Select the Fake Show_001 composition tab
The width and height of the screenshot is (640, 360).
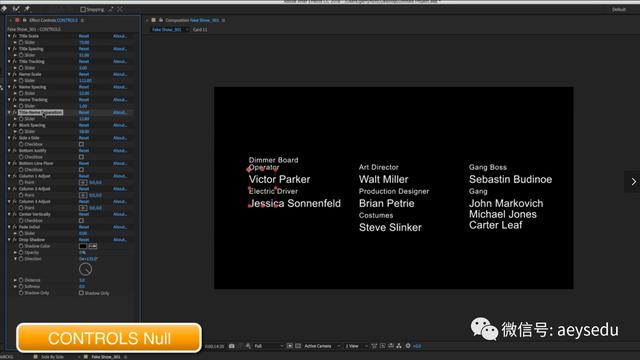(167, 29)
